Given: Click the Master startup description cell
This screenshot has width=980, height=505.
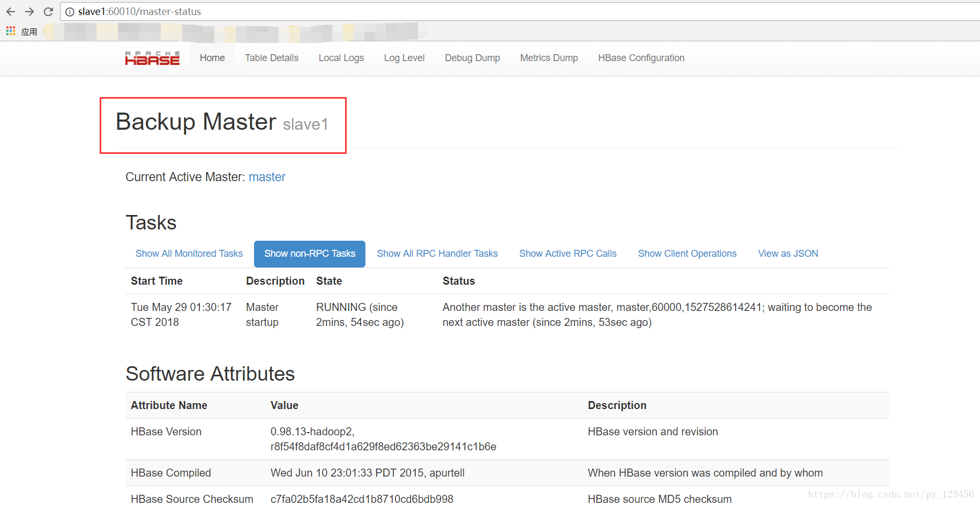Looking at the screenshot, I should [263, 315].
